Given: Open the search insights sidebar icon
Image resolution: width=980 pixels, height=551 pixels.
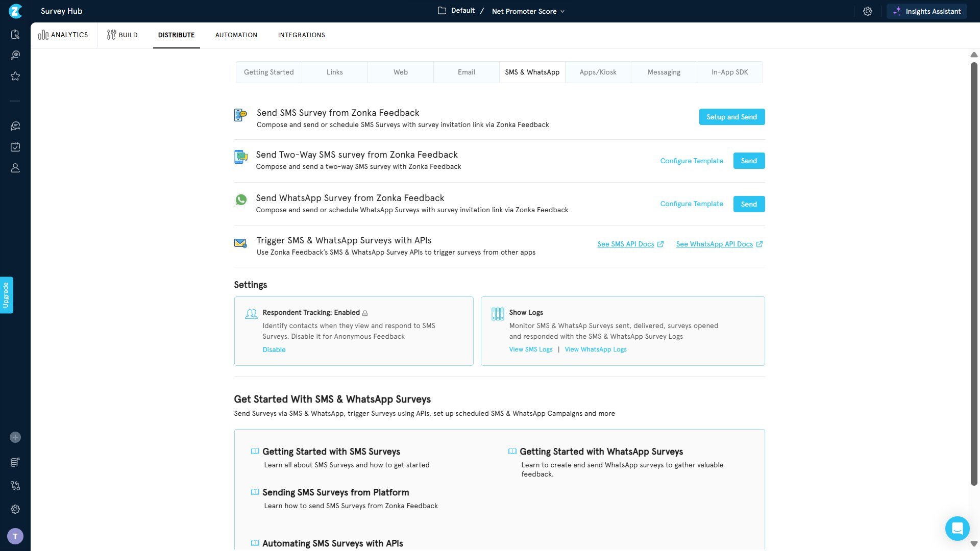Looking at the screenshot, I should 15,55.
